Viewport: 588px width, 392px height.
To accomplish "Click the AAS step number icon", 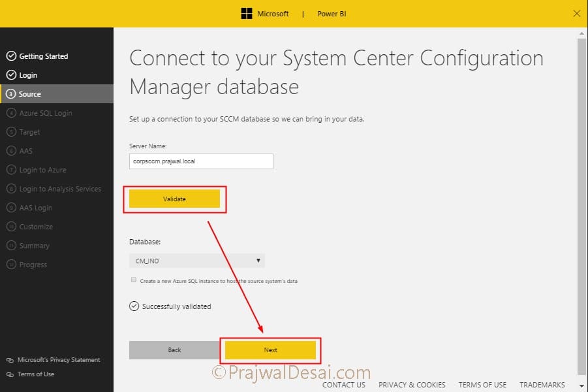I will 11,150.
